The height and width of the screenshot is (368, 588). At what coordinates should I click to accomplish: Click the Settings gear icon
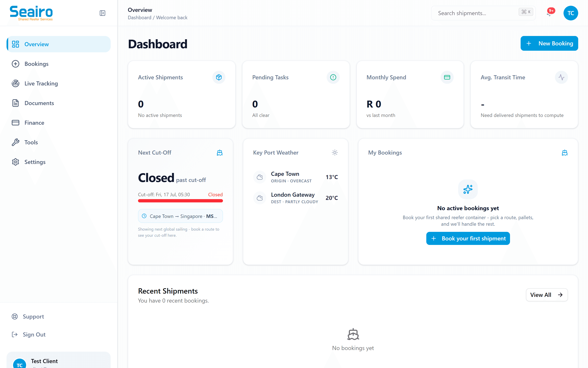coord(16,162)
